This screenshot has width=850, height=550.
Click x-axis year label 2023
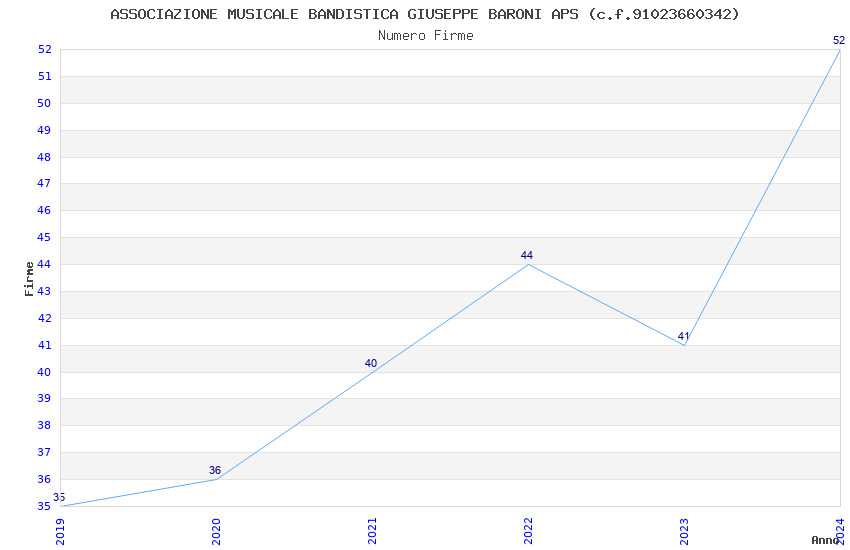685,531
